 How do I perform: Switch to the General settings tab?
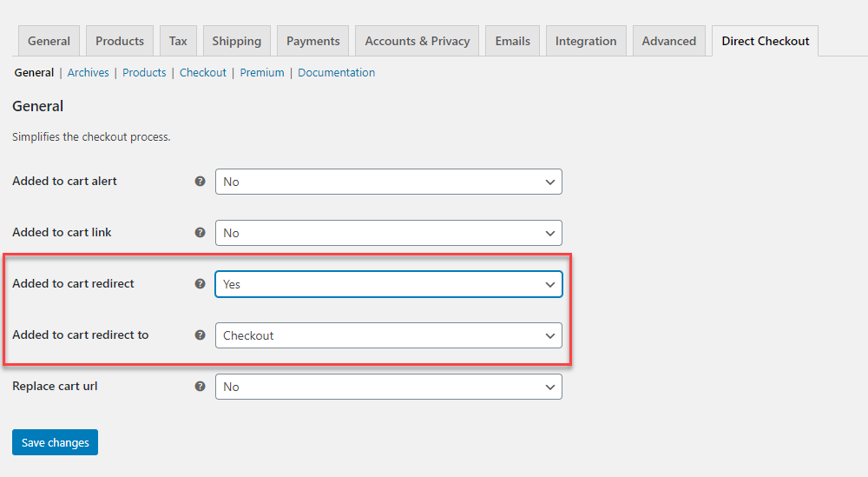point(49,41)
